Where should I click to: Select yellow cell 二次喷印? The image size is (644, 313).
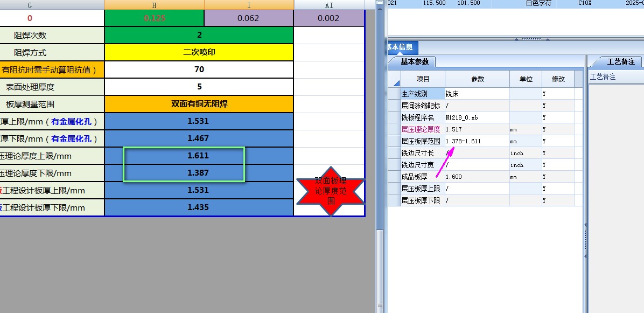199,53
